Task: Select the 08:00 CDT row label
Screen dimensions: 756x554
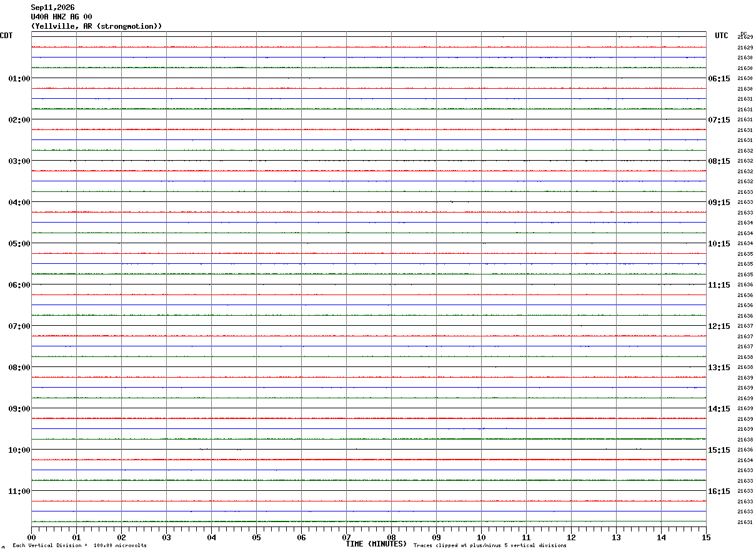Action: coord(19,367)
